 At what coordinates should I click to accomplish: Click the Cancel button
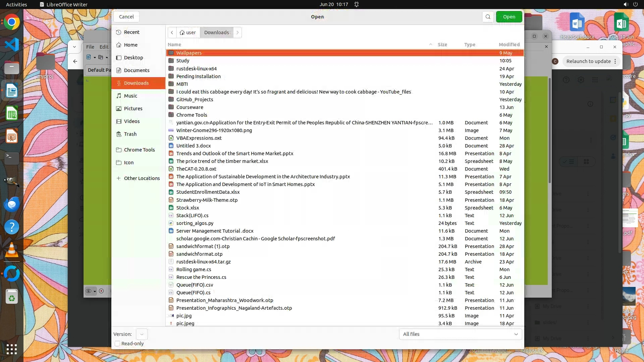tap(126, 17)
